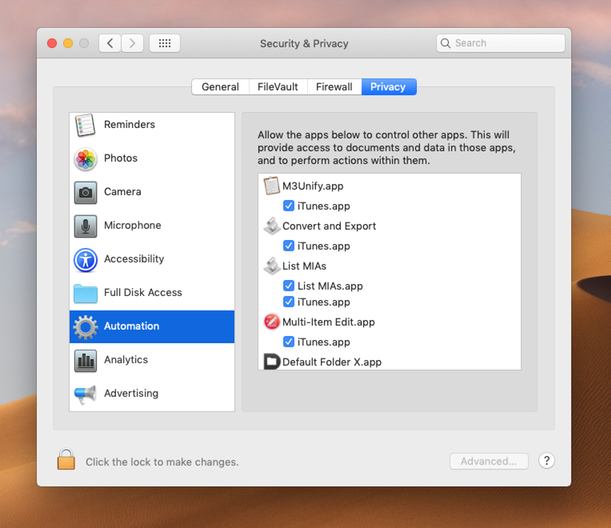This screenshot has height=528, width=611.
Task: Select Accessibility in the privacy list
Action: click(x=152, y=260)
